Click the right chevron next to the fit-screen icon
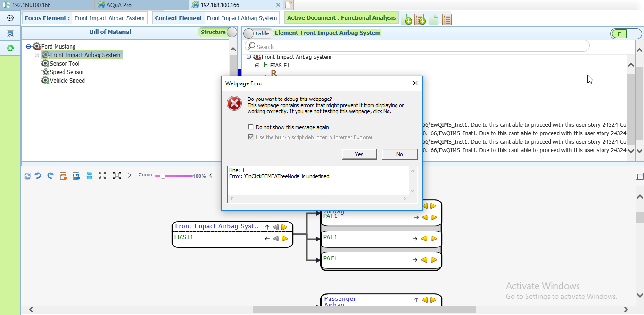Screen dimensions: 644x315 [x=130, y=176]
